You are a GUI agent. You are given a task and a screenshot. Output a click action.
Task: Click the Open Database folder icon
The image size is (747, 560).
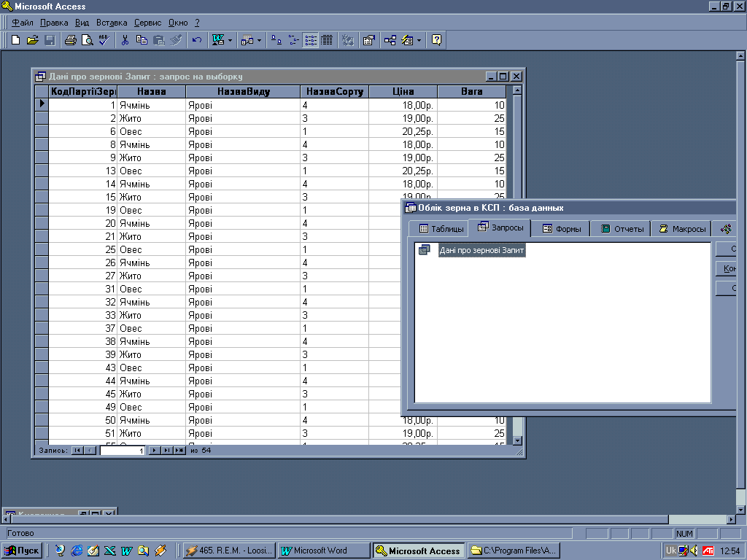[33, 40]
